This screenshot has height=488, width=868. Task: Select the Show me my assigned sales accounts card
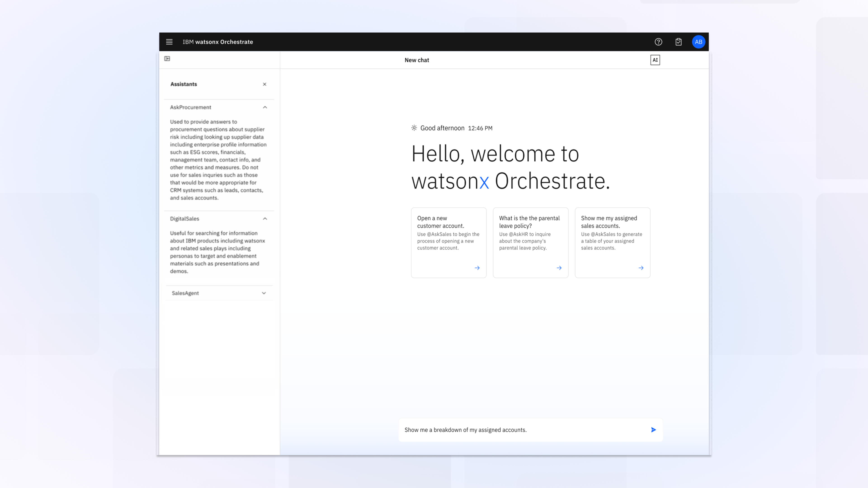tap(612, 242)
